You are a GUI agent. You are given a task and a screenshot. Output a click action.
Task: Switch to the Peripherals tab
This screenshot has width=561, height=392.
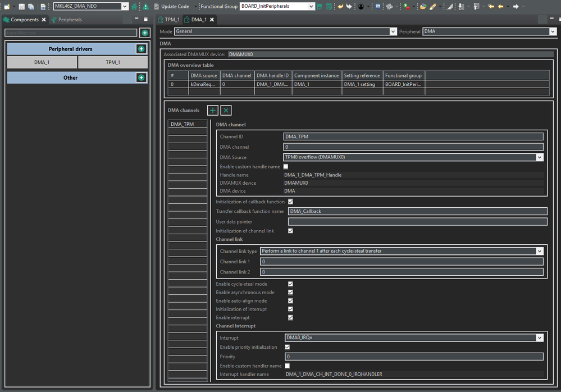point(69,20)
